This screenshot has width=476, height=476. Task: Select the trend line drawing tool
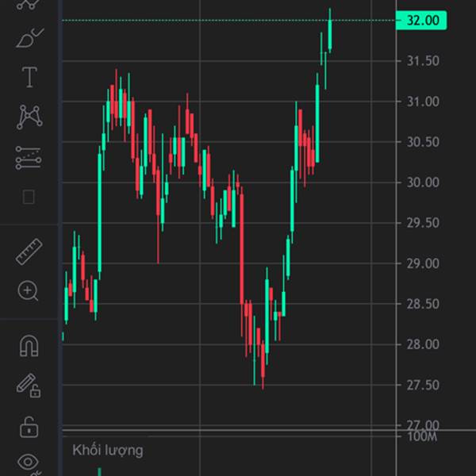(x=28, y=4)
